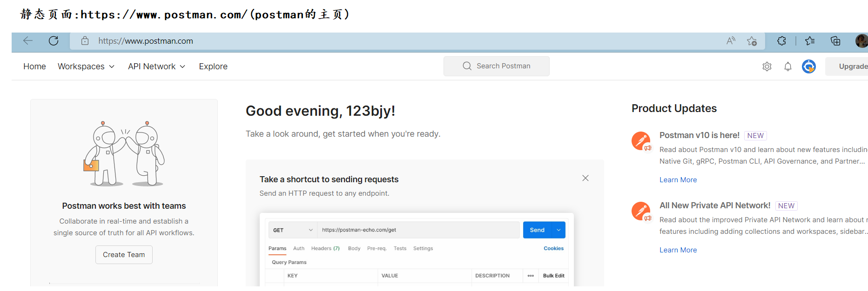868x291 pixels.
Task: Click the browser address bar URL
Action: pos(146,41)
